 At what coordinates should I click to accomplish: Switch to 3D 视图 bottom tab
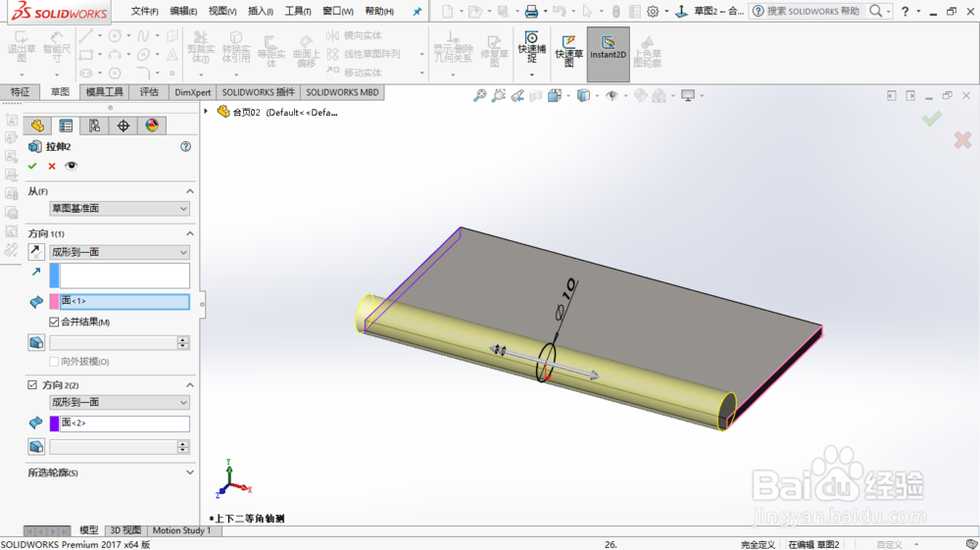click(x=125, y=530)
